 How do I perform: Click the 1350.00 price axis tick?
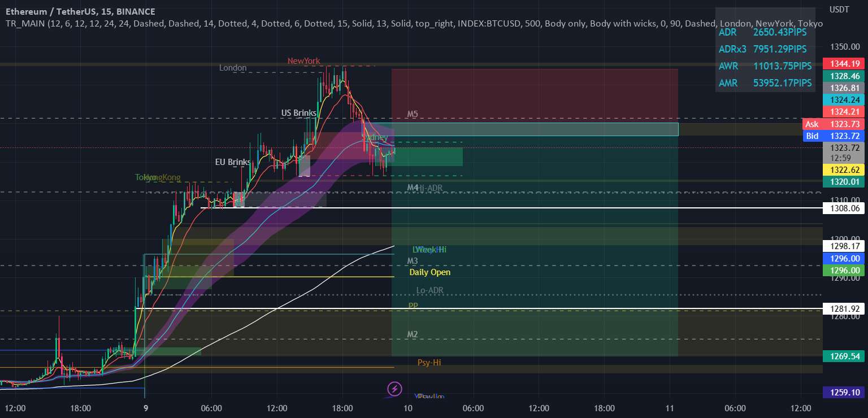pos(844,47)
